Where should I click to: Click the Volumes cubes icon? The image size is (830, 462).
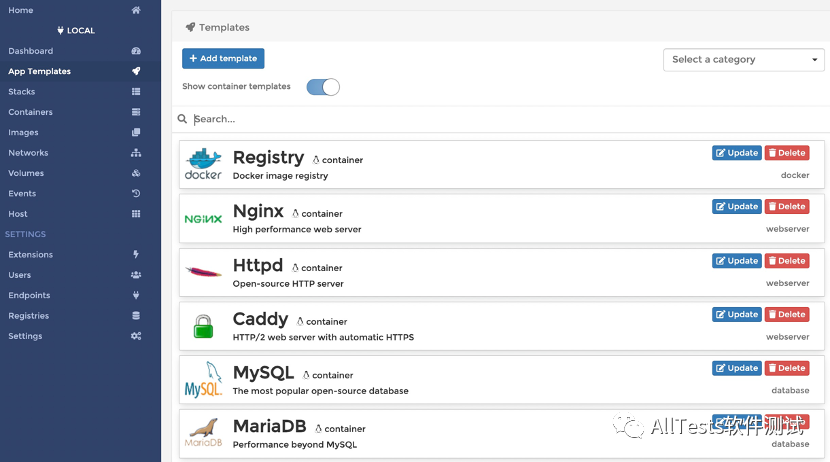click(136, 173)
